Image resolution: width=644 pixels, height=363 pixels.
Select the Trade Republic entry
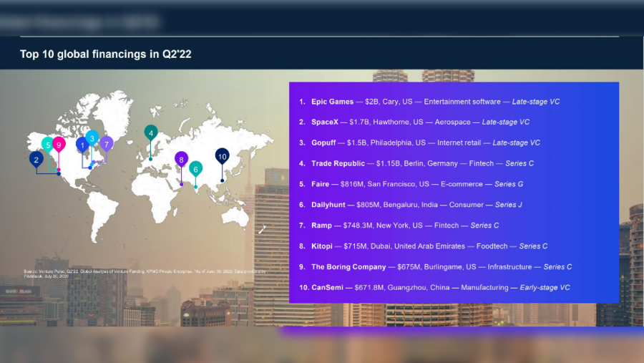coord(422,164)
